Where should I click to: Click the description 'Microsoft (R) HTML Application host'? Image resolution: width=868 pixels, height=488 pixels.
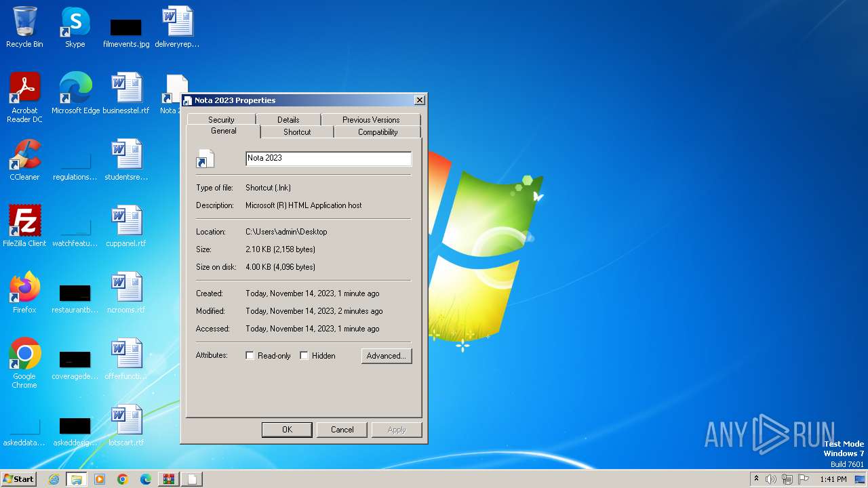(x=304, y=205)
